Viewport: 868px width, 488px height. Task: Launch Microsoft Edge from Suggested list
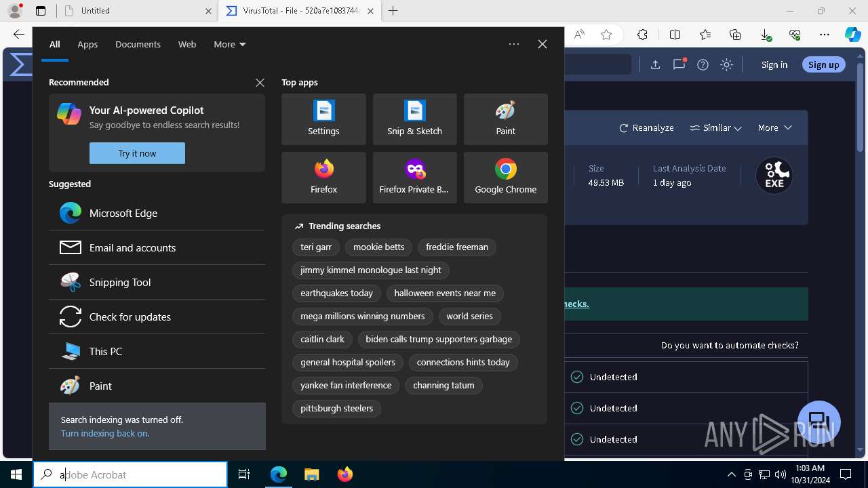tap(157, 213)
